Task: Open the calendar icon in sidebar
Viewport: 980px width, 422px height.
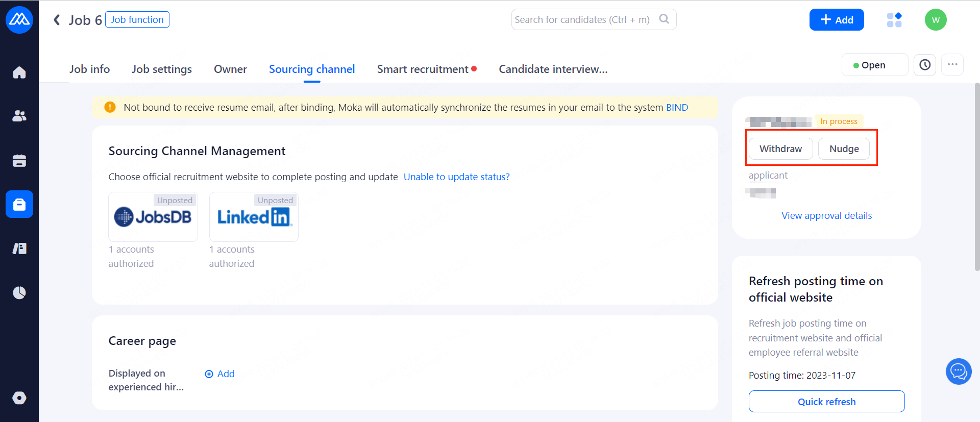Action: coord(19,161)
